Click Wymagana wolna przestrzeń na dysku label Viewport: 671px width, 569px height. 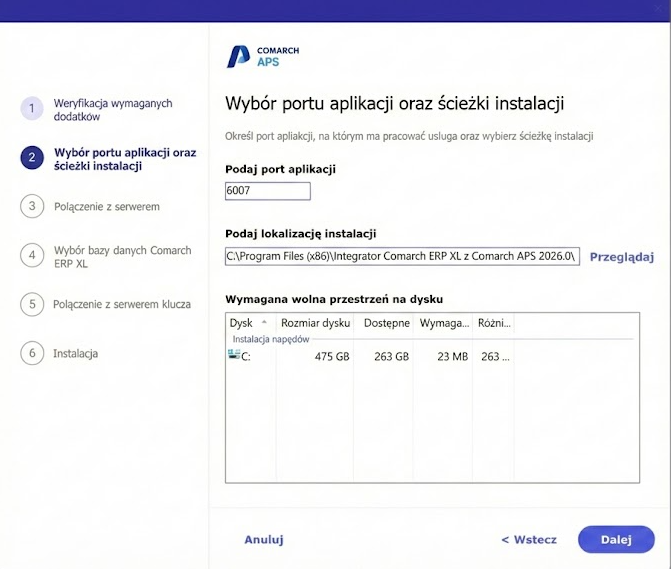coord(334,299)
